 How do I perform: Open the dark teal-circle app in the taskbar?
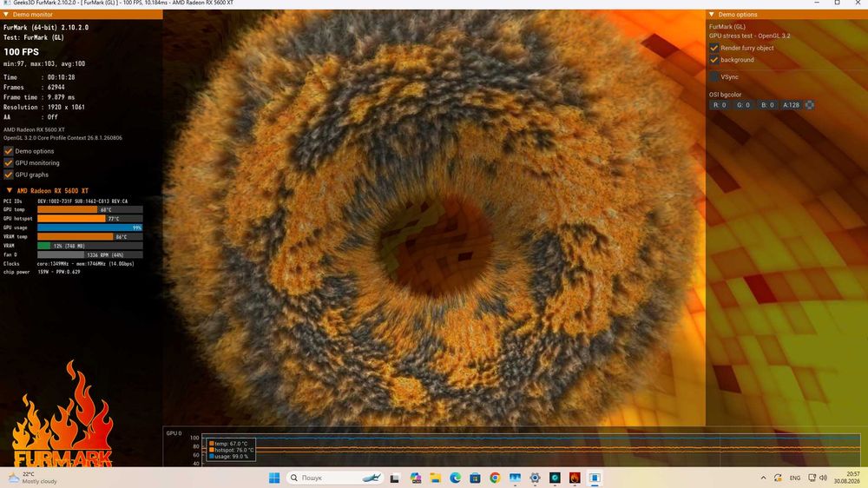555,478
